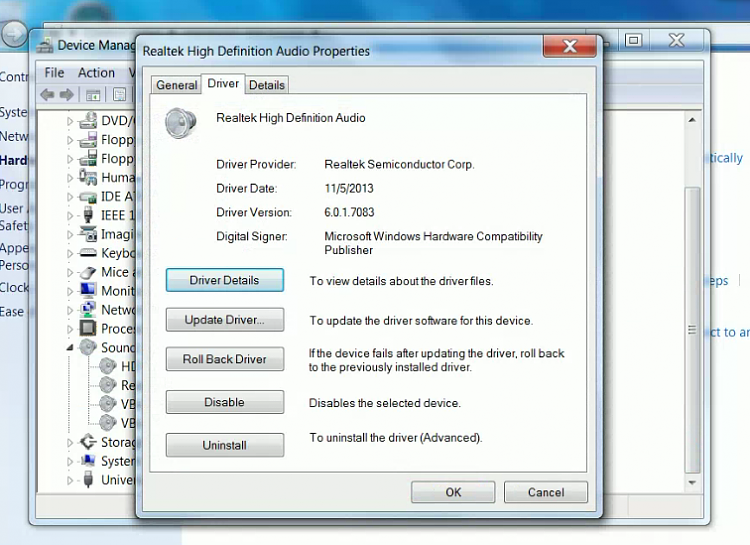Click the Update Driver button
750x545 pixels.
point(224,320)
